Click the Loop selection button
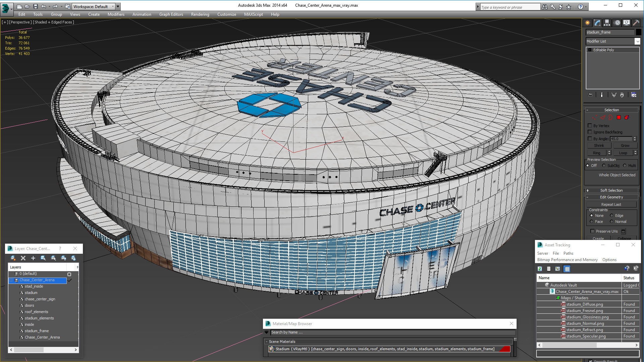 (623, 153)
